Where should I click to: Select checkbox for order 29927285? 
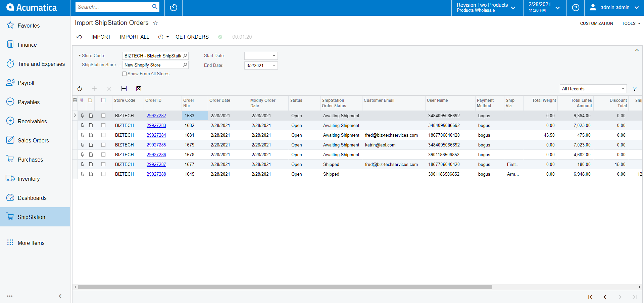pyautogui.click(x=103, y=145)
